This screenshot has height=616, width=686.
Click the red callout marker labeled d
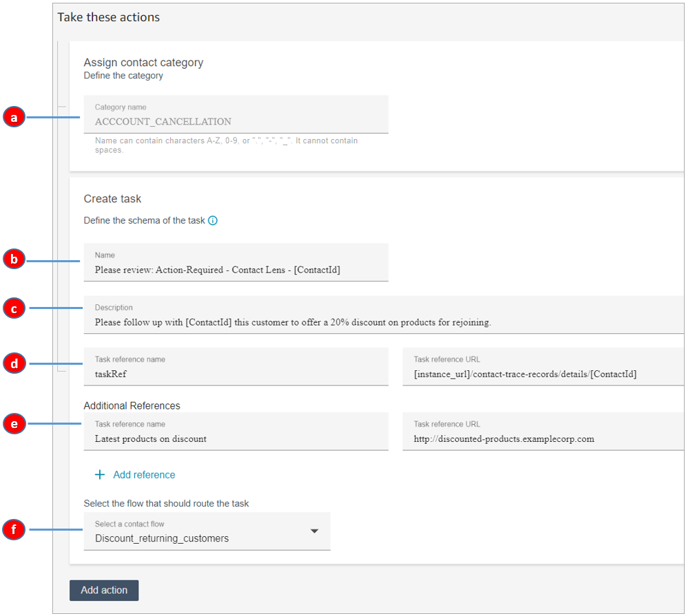(14, 363)
